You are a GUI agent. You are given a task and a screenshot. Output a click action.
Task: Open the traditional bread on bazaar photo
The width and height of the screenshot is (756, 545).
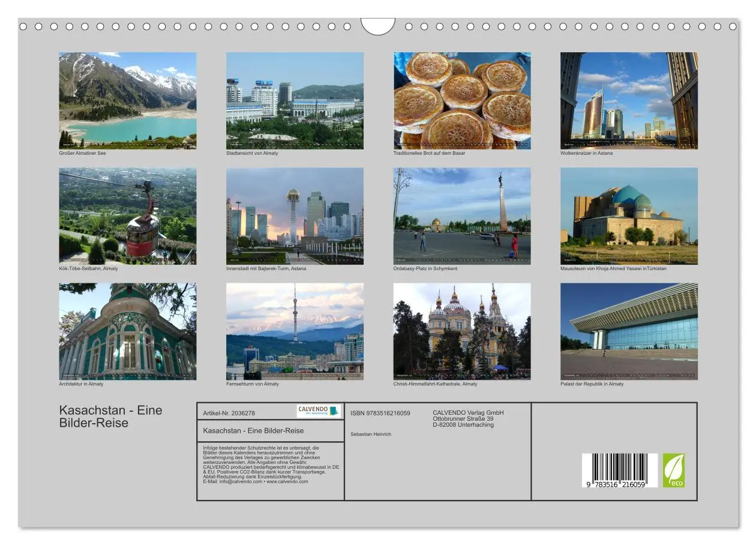click(462, 100)
